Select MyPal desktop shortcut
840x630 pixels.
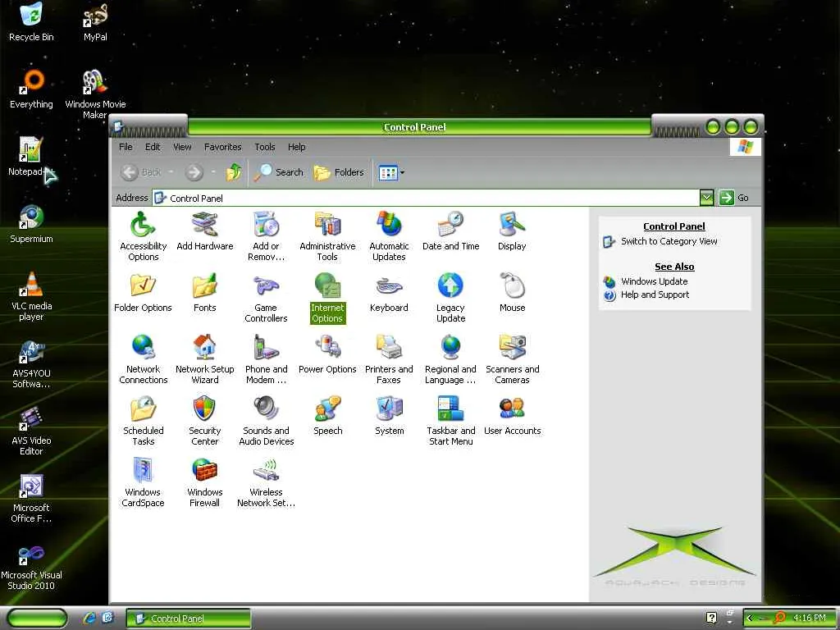click(x=95, y=22)
